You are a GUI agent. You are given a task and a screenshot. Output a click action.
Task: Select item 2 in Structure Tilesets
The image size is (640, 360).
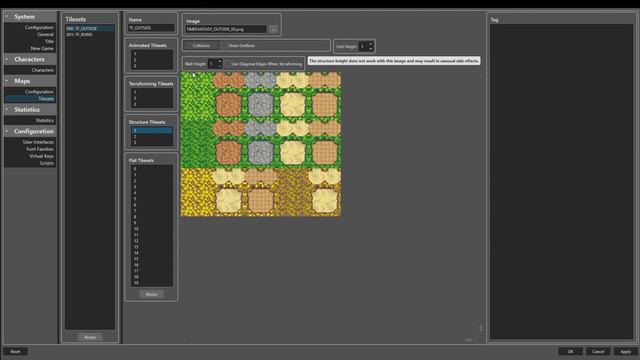click(151, 136)
